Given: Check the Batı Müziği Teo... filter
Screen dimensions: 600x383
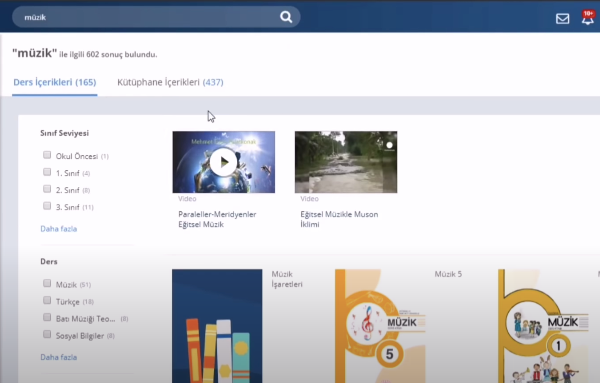Looking at the screenshot, I should click(47, 317).
